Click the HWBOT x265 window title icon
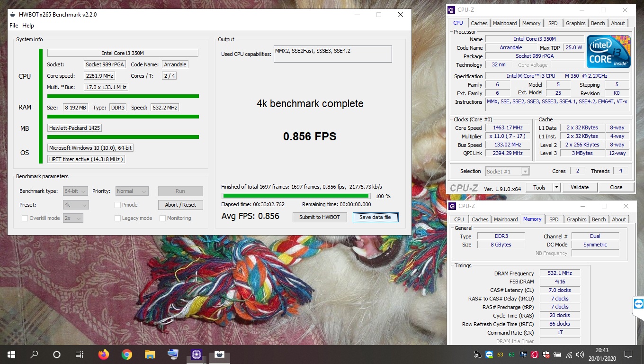Viewport: 644px width, 364px height. click(x=13, y=15)
